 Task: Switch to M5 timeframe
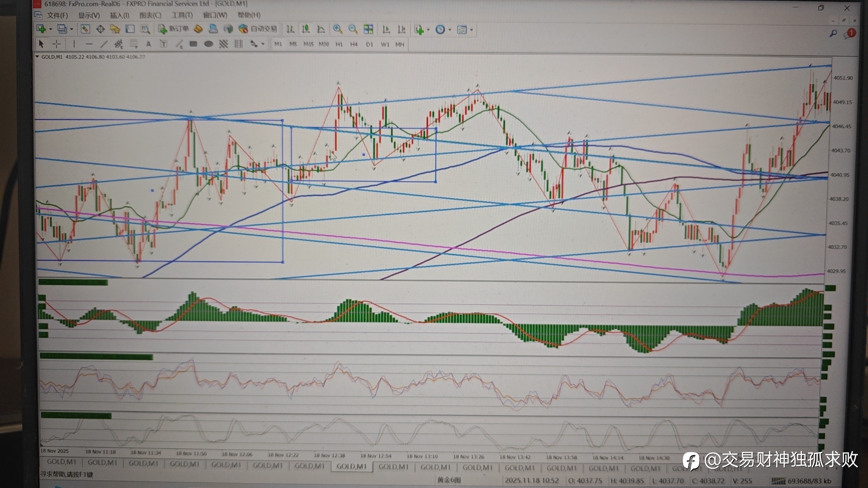point(293,44)
